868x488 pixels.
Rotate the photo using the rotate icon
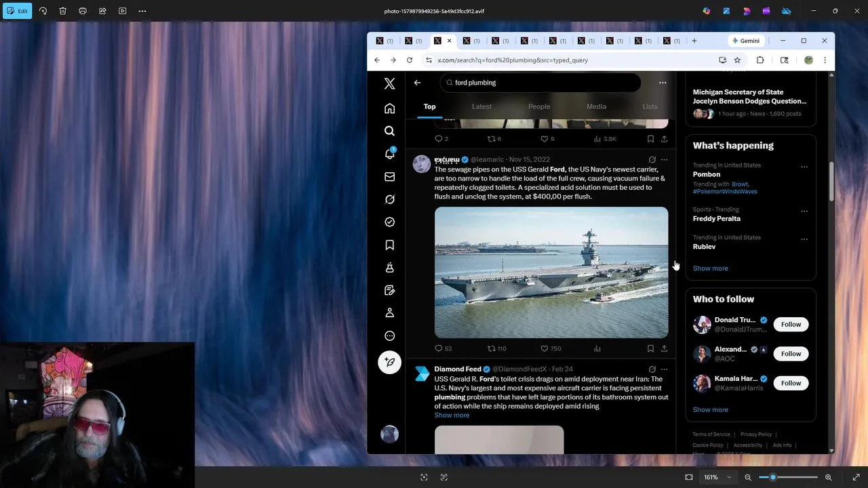[x=43, y=11]
